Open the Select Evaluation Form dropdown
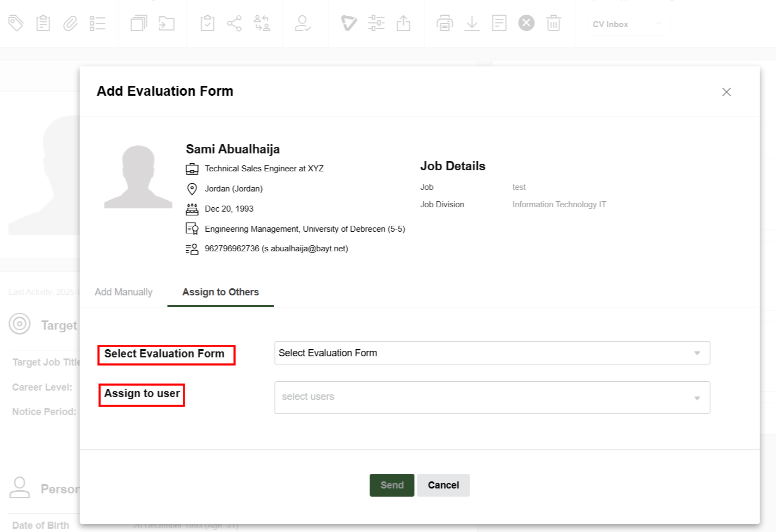This screenshot has height=532, width=776. 492,353
